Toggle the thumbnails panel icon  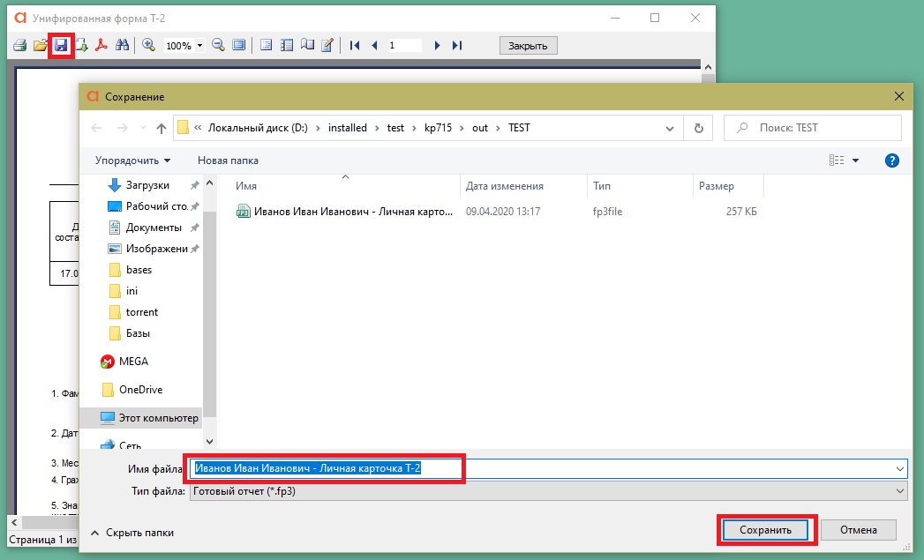pos(287,45)
